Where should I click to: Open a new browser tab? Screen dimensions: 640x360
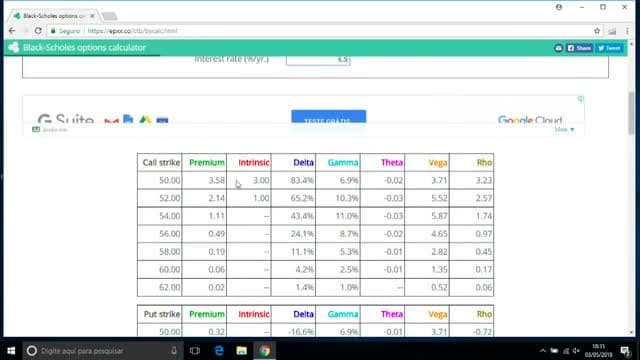click(109, 16)
